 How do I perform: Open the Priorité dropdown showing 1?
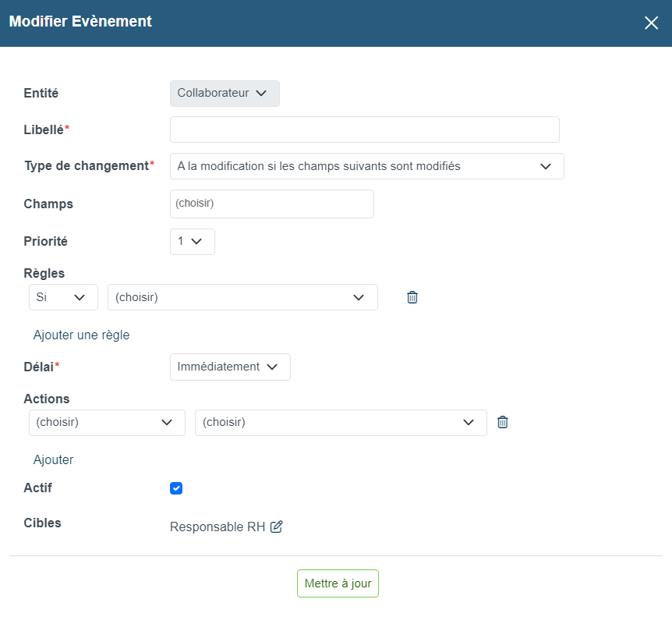click(x=193, y=242)
